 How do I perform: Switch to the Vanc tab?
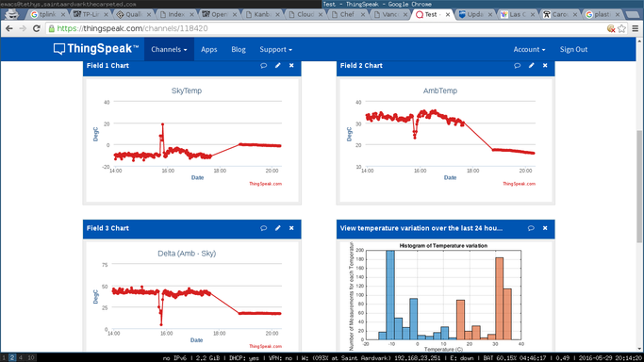pos(390,14)
